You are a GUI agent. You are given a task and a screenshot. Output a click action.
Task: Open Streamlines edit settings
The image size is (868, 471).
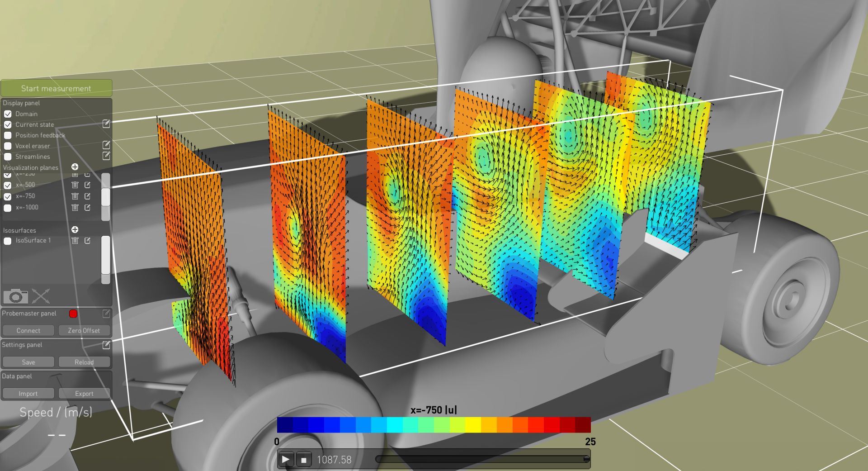106,156
